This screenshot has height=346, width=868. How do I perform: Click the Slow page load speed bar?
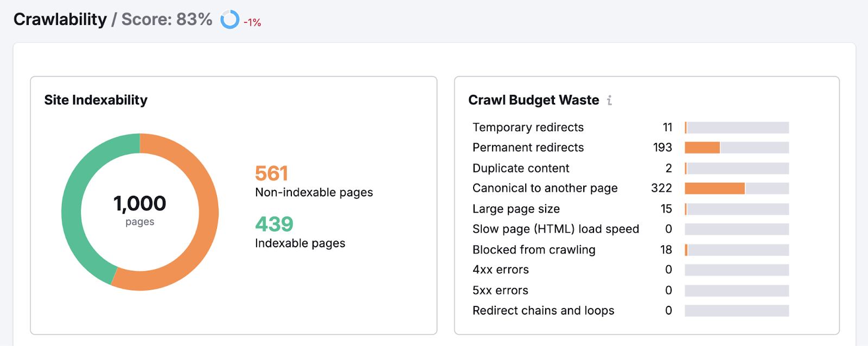tap(737, 229)
